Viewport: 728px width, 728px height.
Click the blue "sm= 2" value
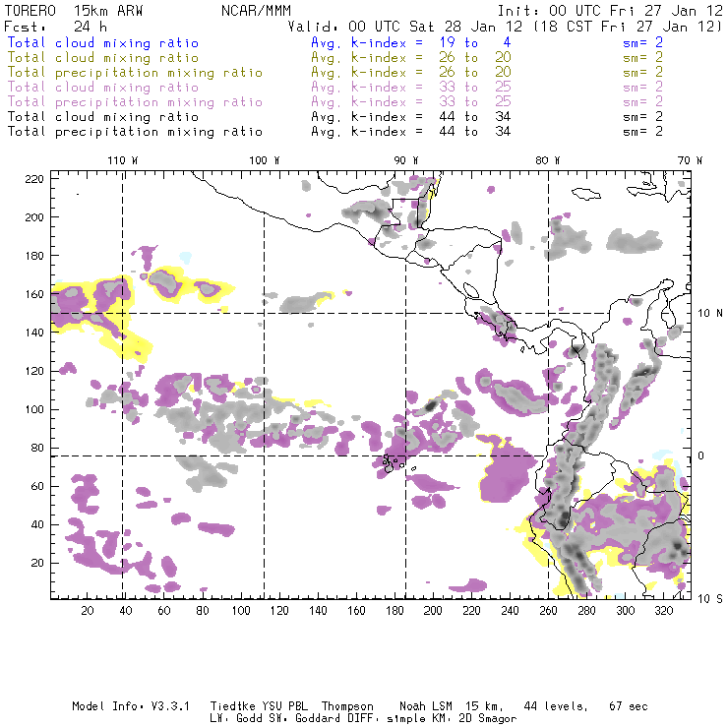(642, 43)
